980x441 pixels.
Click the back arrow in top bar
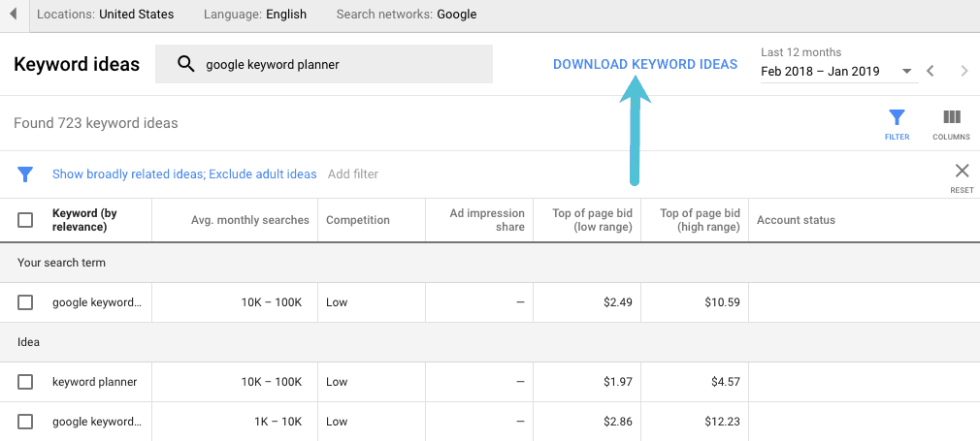click(14, 14)
